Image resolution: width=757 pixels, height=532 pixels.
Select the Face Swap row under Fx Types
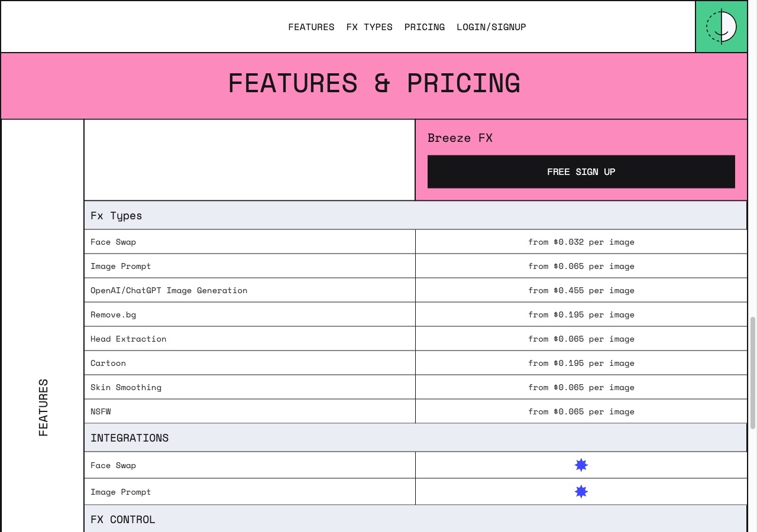pos(416,242)
